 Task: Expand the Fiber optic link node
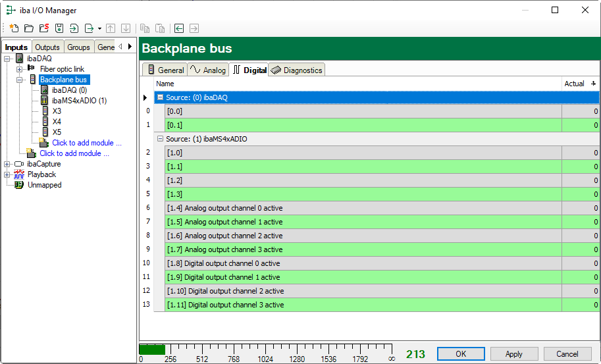19,69
